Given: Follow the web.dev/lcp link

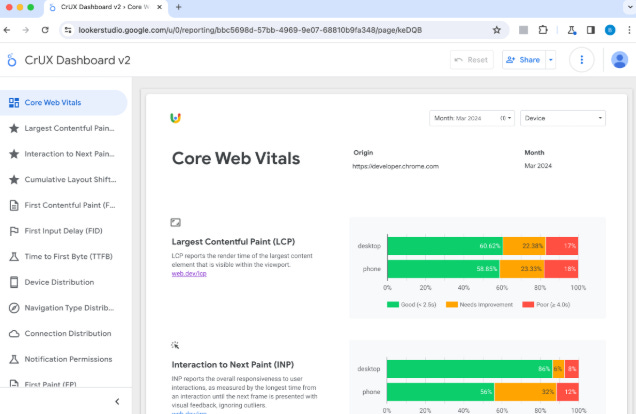Looking at the screenshot, I should pos(189,274).
